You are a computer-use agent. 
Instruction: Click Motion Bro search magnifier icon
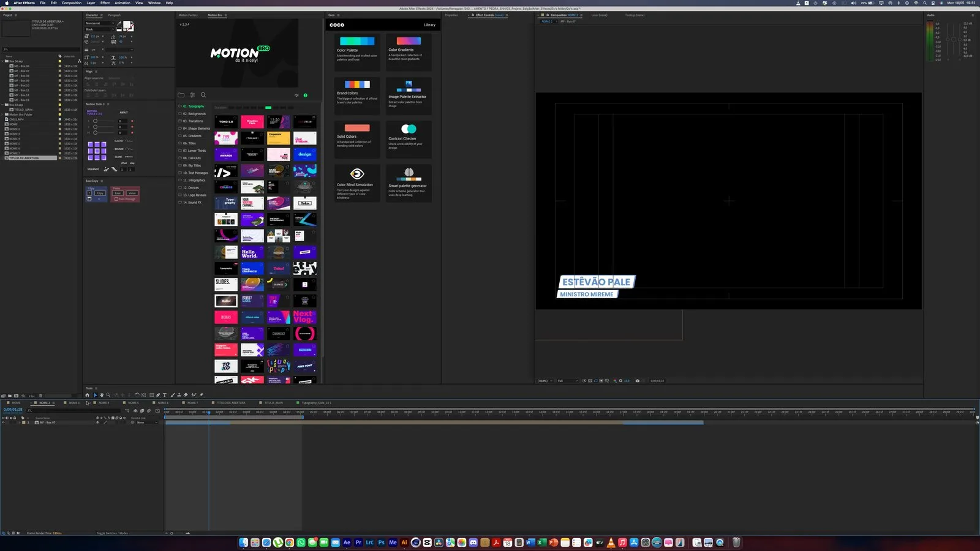tap(203, 95)
